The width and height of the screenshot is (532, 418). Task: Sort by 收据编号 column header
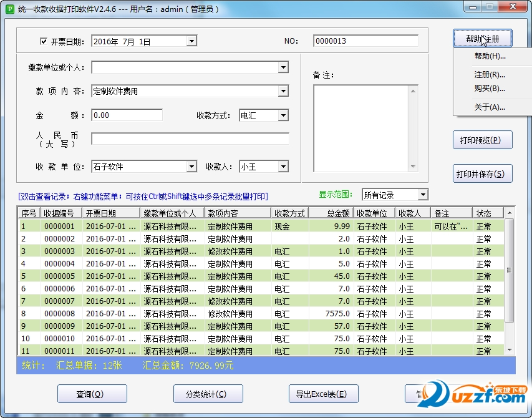pos(61,213)
